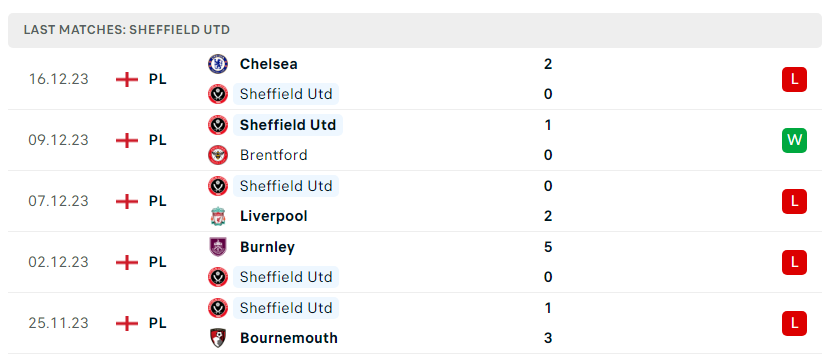Click the Liverpool club crest icon
Viewport: 831px width, 363px height.
click(x=218, y=216)
